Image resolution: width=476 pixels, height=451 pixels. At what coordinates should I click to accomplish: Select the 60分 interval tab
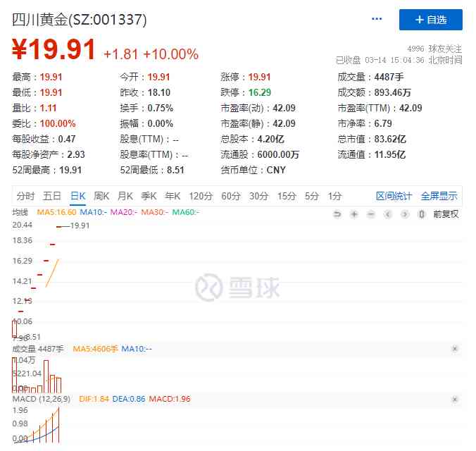(x=230, y=196)
